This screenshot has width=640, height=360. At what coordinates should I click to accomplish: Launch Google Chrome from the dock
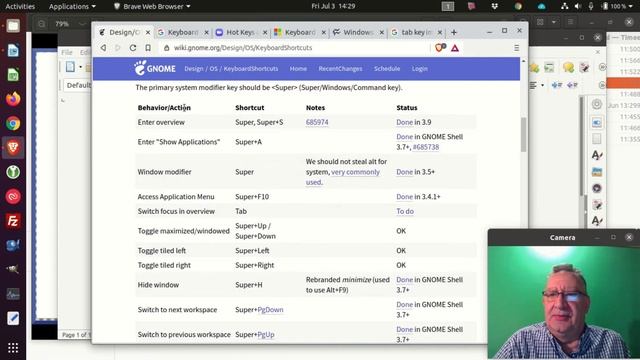(x=13, y=123)
